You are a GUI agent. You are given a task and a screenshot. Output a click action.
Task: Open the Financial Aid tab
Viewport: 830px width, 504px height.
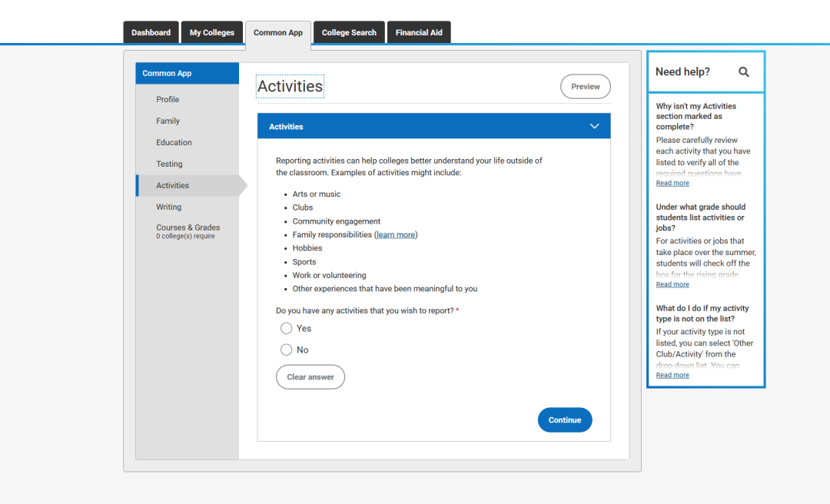tap(419, 32)
